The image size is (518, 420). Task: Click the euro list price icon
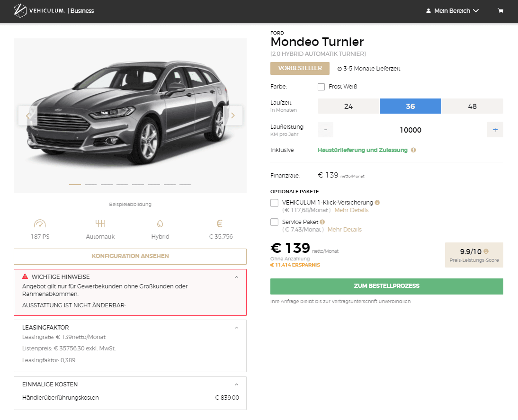pyautogui.click(x=219, y=223)
